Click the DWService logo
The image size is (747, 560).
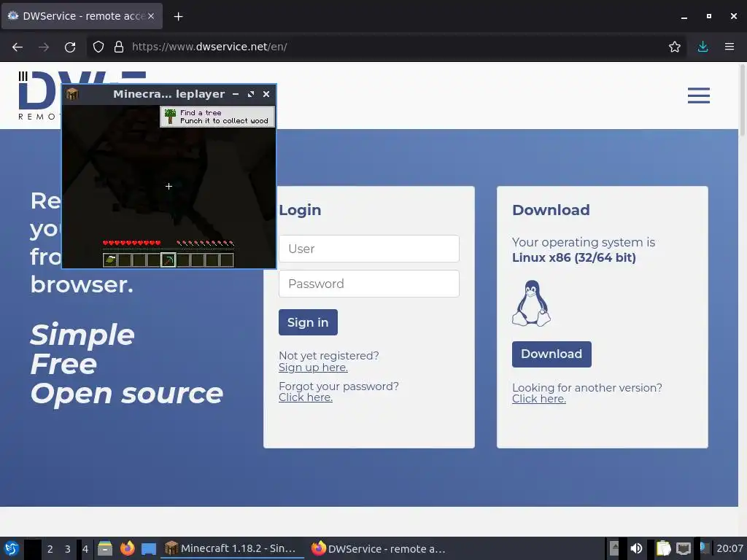point(40,96)
